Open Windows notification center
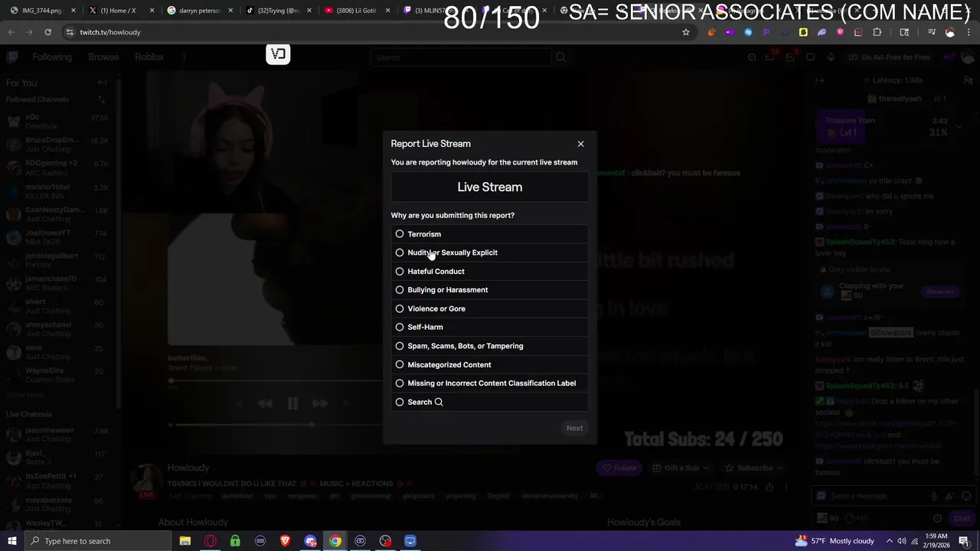Screen dimensions: 980x551 tap(964, 541)
